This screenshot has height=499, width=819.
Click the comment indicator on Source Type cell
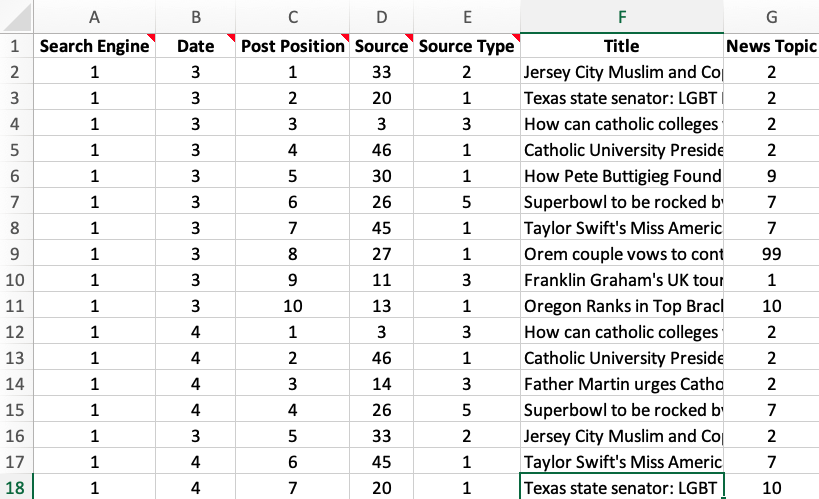point(517,37)
